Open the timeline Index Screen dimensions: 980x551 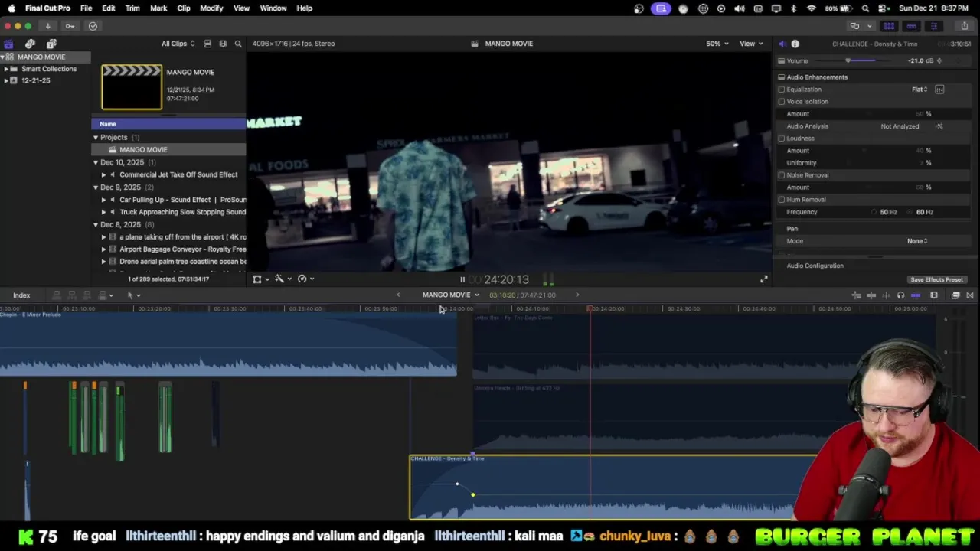21,295
